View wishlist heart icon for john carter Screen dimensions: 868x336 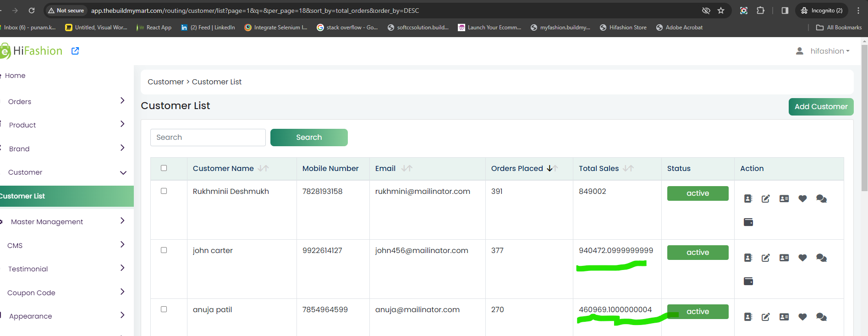[802, 258]
